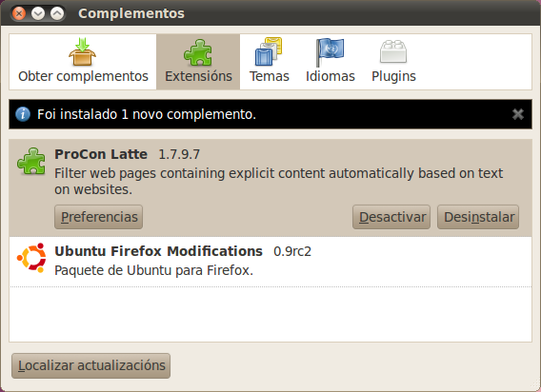Open the Temas shirts icon
This screenshot has height=392, width=541.
269,51
